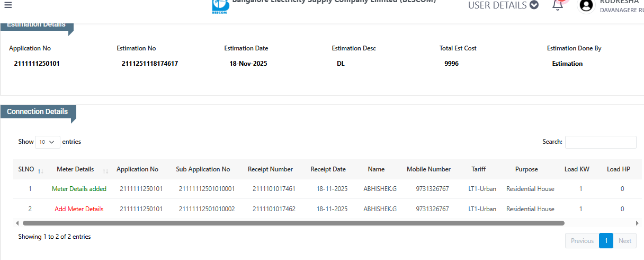Click the Tariff column header
The height and width of the screenshot is (260, 644).
point(478,169)
